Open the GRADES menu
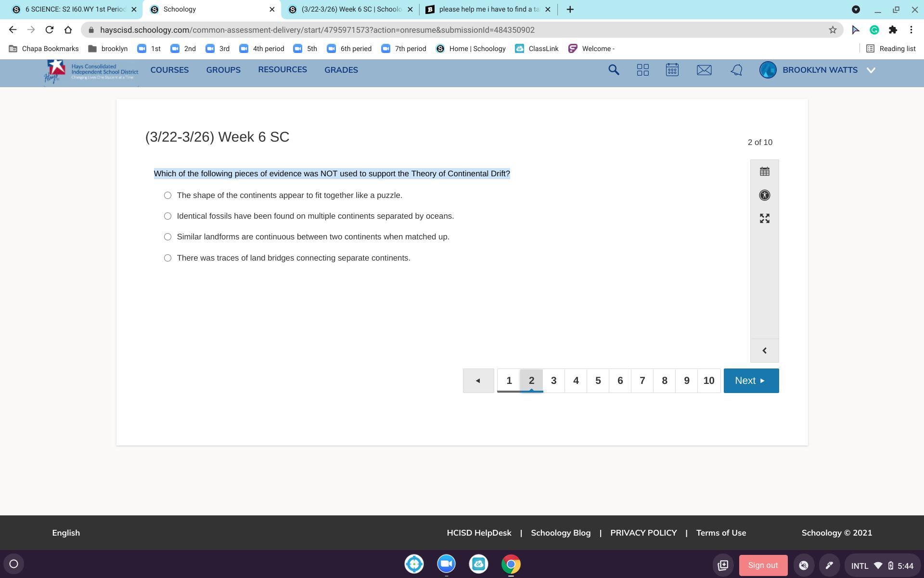 [x=341, y=70]
